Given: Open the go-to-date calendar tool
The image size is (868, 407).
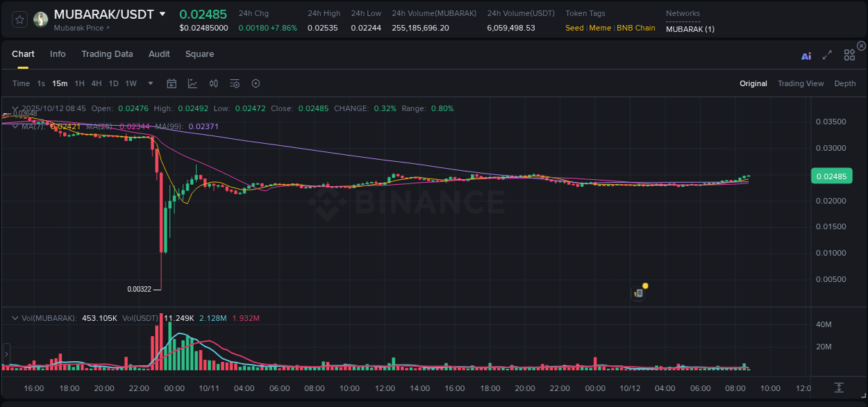Looking at the screenshot, I should (172, 83).
